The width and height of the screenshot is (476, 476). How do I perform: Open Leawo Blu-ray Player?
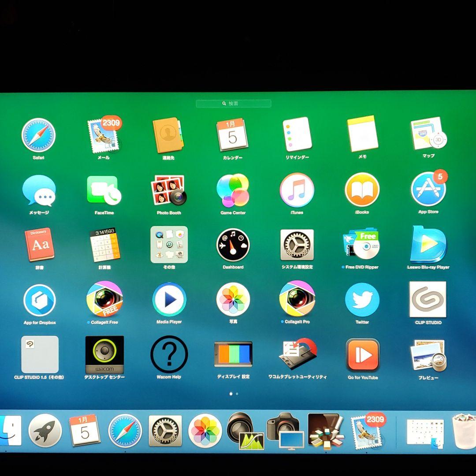click(428, 245)
